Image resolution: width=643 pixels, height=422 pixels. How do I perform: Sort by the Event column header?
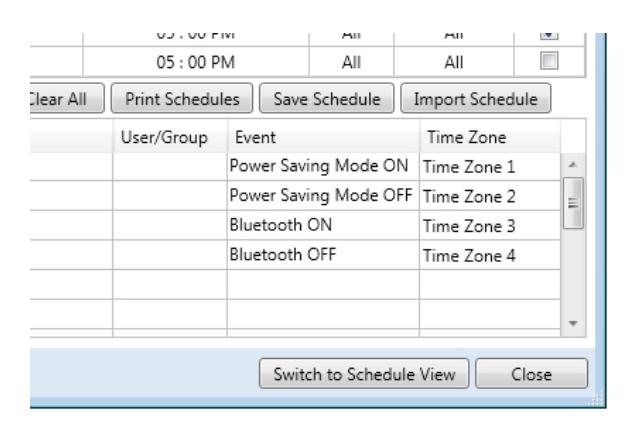pyautogui.click(x=323, y=137)
